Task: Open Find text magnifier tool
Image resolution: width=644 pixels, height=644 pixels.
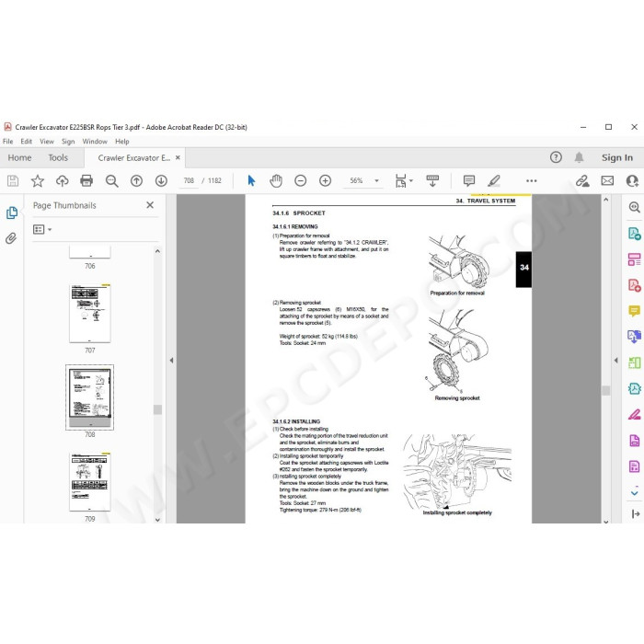Action: pos(111,180)
